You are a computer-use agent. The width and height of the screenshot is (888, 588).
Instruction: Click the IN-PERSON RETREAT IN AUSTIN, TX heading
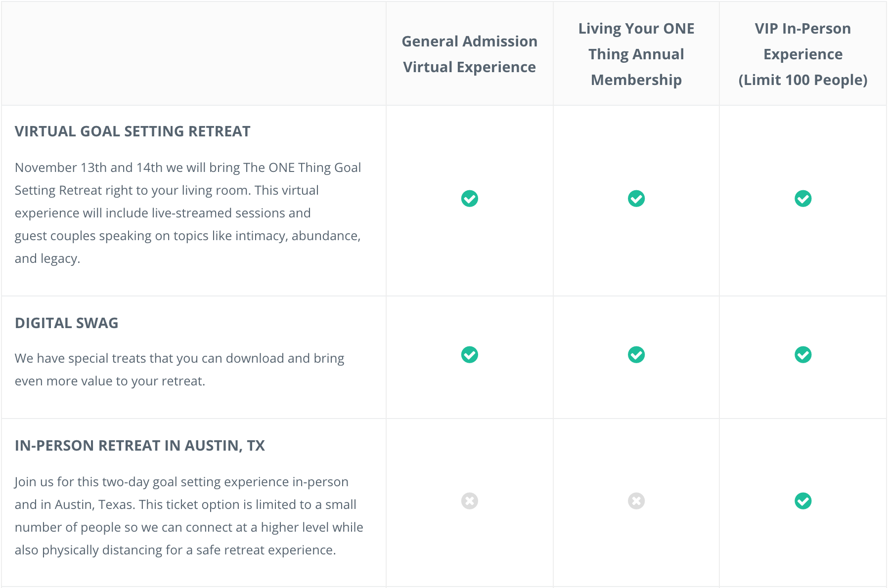pyautogui.click(x=140, y=446)
